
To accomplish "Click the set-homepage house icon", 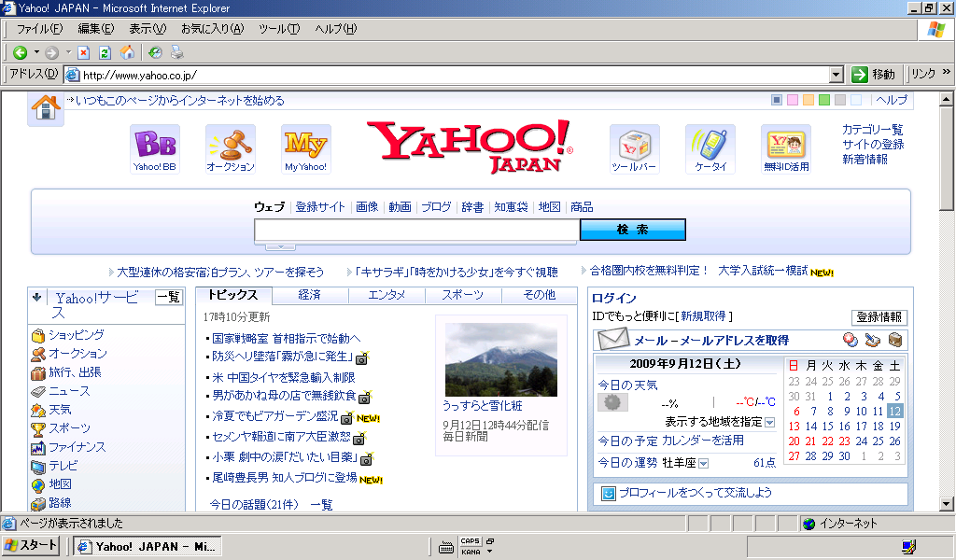I will tap(46, 108).
